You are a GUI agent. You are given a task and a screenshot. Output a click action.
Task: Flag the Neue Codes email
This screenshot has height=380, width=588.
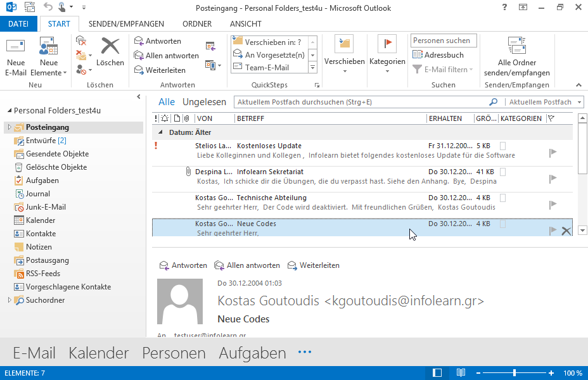point(553,231)
